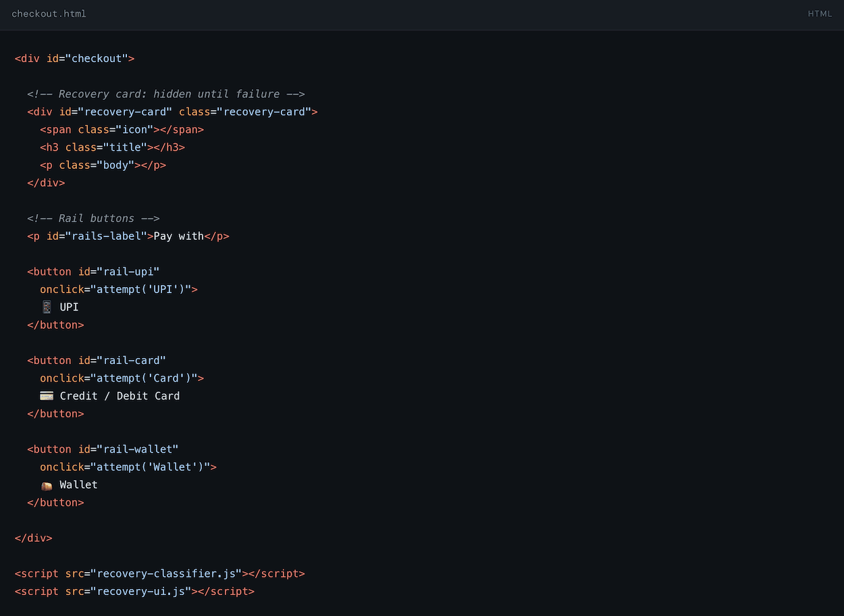844x616 pixels.
Task: Click the credit card emoji icon
Action: [x=47, y=396]
